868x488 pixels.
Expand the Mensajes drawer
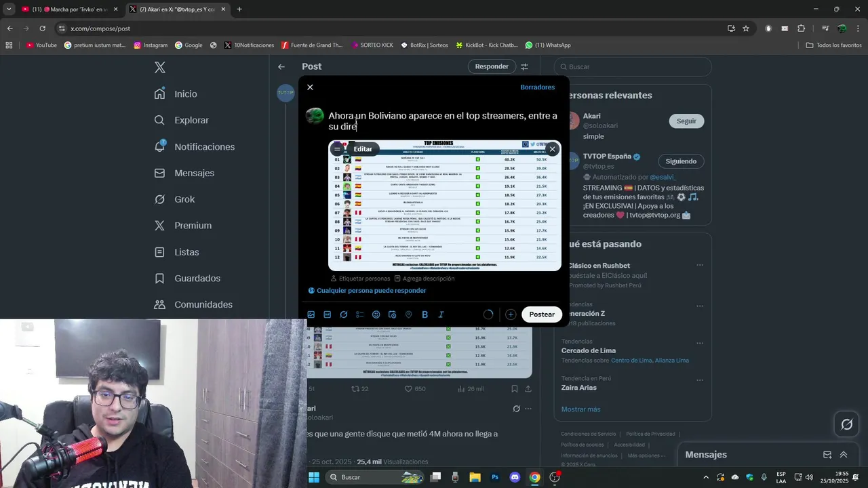coord(844,455)
